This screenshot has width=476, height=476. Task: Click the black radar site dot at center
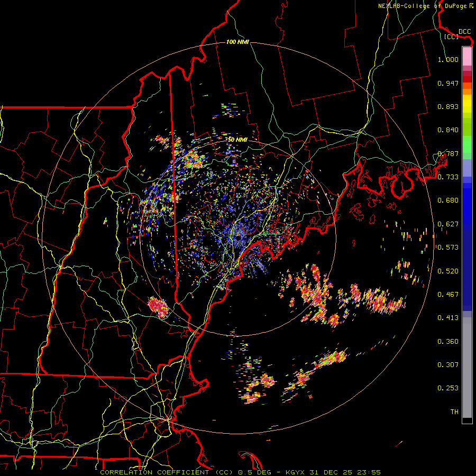(239, 237)
